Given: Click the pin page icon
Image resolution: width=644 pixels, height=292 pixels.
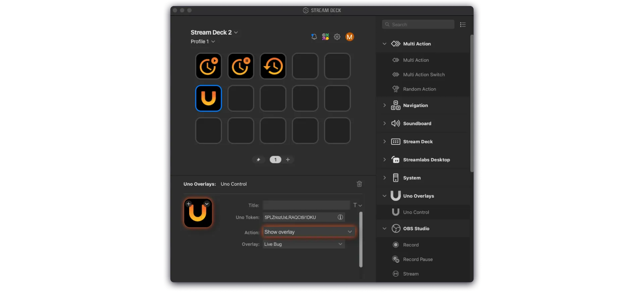Looking at the screenshot, I should coord(258,160).
